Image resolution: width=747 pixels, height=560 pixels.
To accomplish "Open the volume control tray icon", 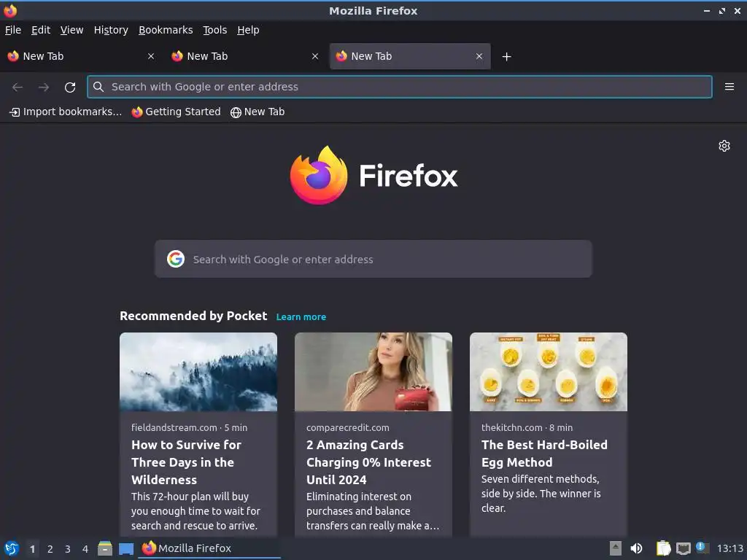I will click(636, 548).
